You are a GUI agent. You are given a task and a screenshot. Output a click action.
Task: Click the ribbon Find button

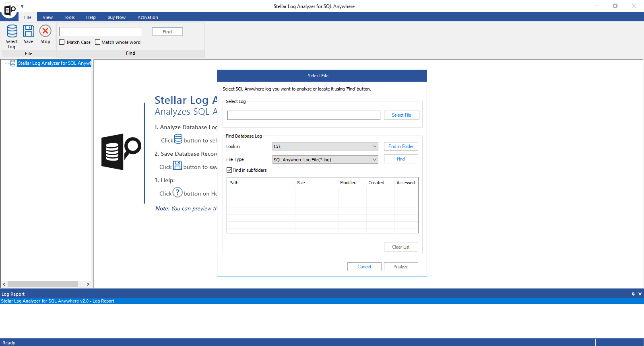(x=167, y=32)
